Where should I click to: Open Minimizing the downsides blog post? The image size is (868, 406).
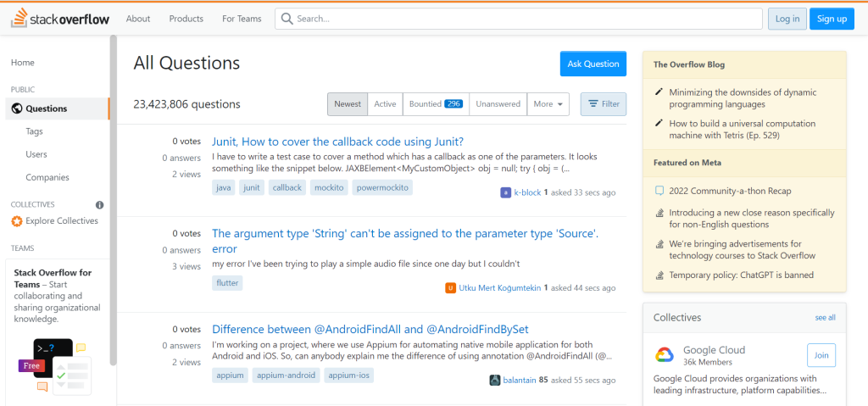(x=743, y=98)
